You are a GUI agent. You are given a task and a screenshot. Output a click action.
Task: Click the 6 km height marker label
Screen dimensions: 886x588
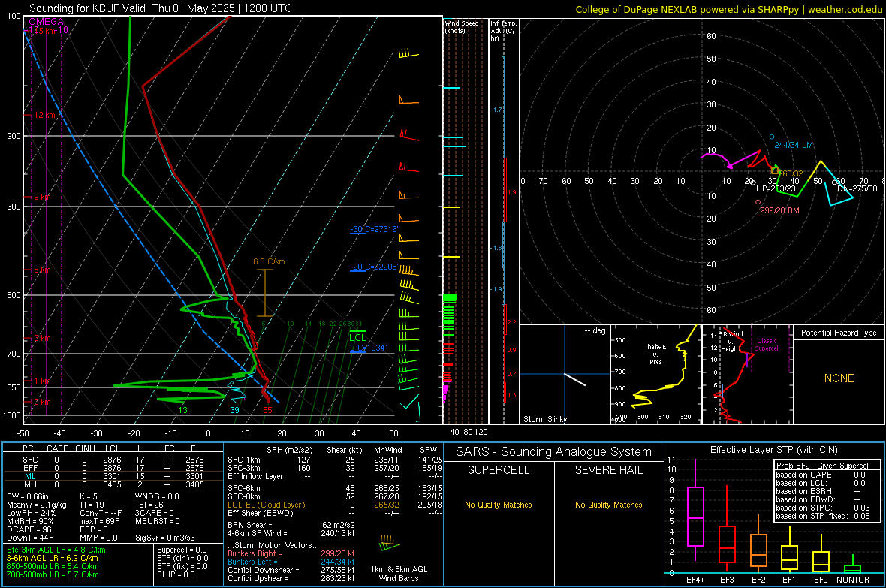point(42,270)
